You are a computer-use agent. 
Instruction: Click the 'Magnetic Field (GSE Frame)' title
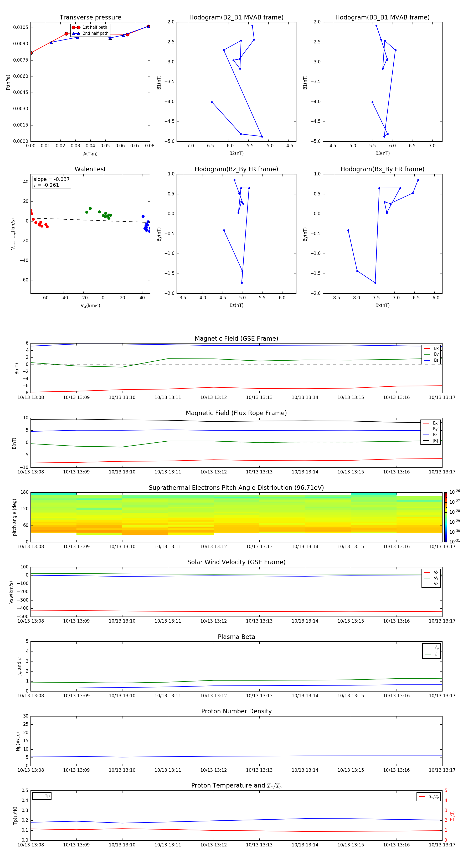[x=236, y=339]
